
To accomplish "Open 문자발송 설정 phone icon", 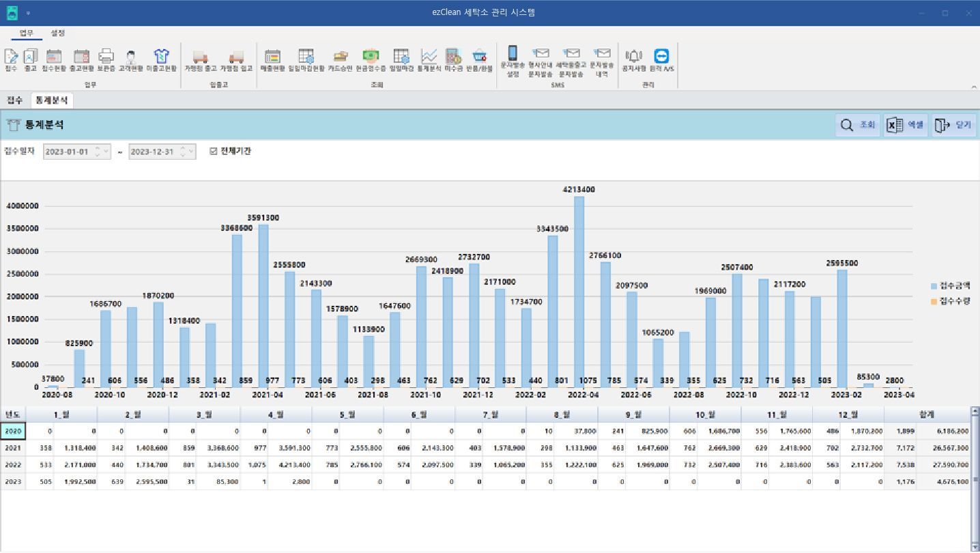I will click(513, 61).
